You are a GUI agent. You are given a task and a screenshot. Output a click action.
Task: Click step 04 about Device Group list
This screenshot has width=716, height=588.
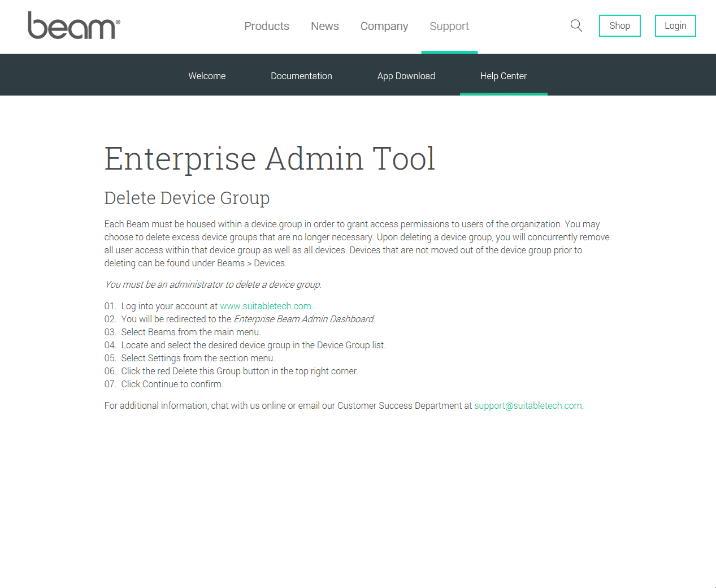coord(245,345)
